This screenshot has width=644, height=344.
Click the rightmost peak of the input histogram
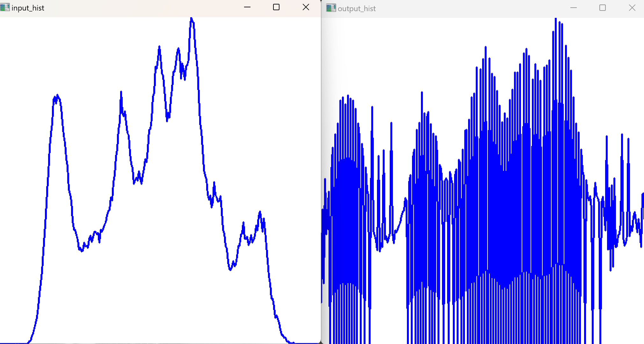pos(260,212)
